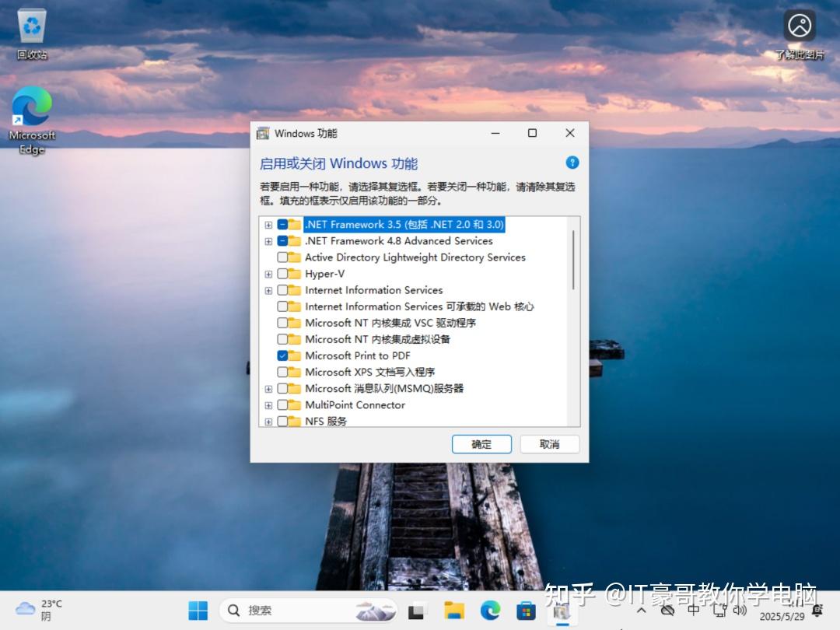Click the hidden icons chevron in system tray
840x630 pixels.
(x=642, y=610)
